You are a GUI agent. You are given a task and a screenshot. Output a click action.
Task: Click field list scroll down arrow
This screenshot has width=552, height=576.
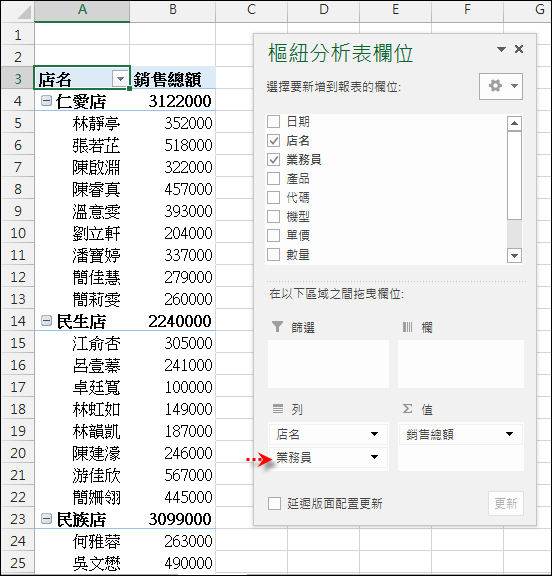(514, 255)
